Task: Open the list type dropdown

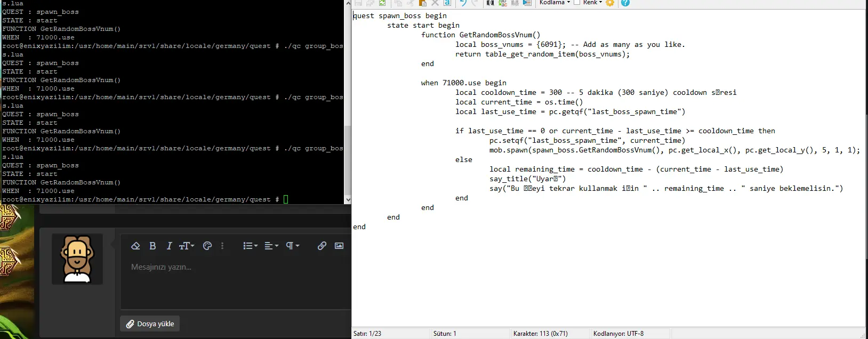Action: coord(250,246)
